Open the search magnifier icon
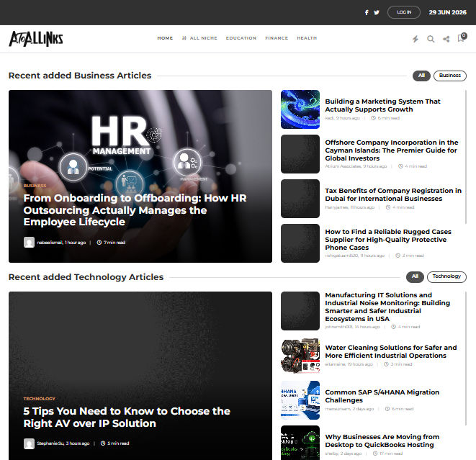This screenshot has height=460, width=476. click(431, 39)
